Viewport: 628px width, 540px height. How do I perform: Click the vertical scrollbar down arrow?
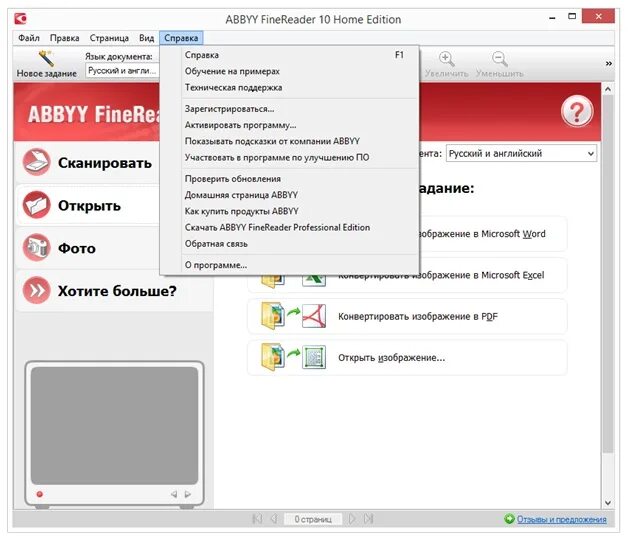pos(608,502)
